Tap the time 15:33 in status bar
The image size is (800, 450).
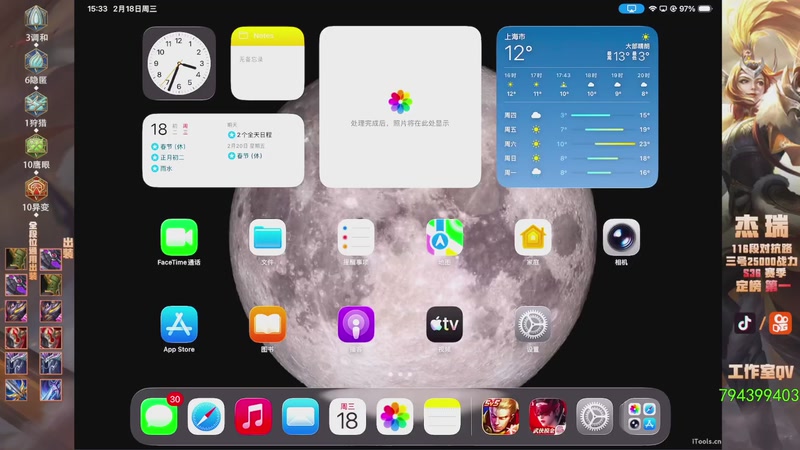[97, 9]
